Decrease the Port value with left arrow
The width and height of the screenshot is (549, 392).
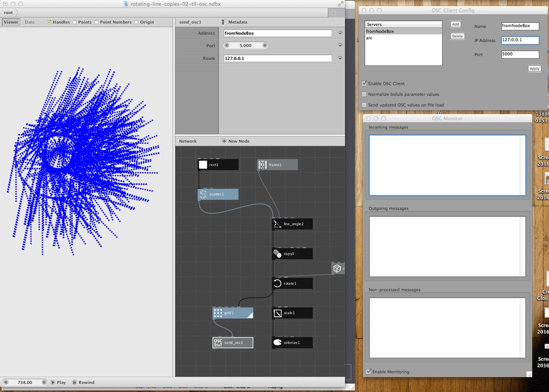[227, 45]
